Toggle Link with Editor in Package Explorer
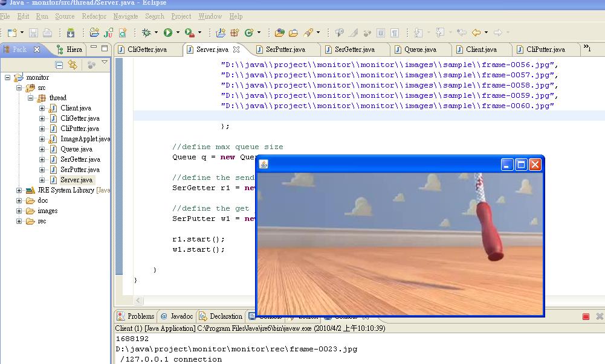Viewport: 605px width, 364px height. click(72, 65)
